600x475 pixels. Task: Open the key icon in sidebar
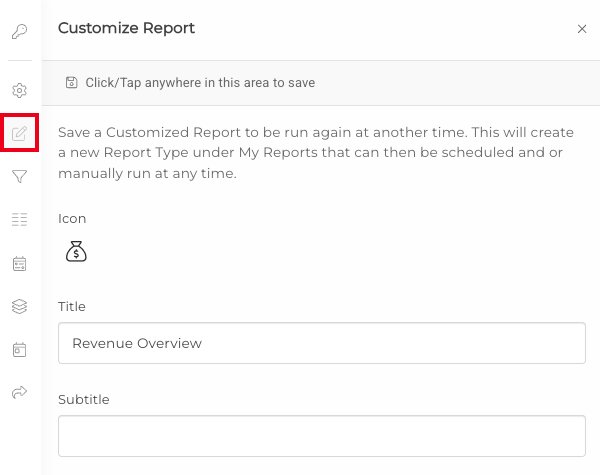point(19,31)
